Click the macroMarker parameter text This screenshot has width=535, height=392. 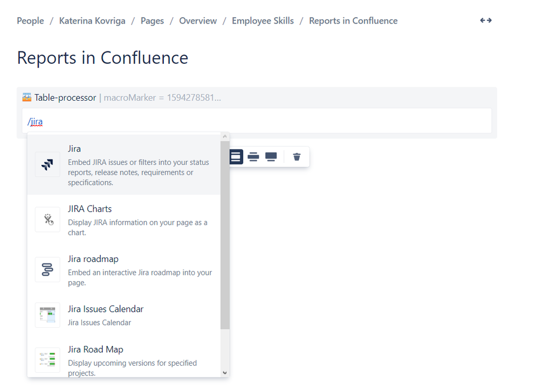click(x=162, y=97)
